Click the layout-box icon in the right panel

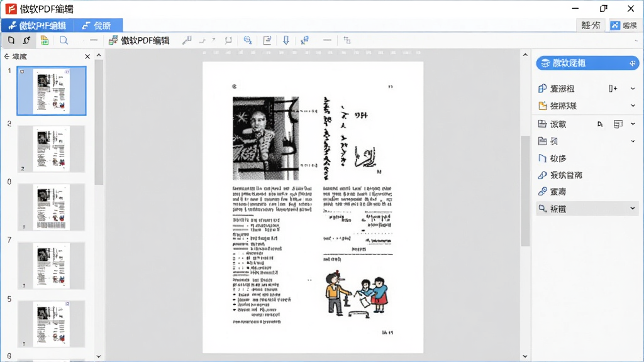click(618, 124)
